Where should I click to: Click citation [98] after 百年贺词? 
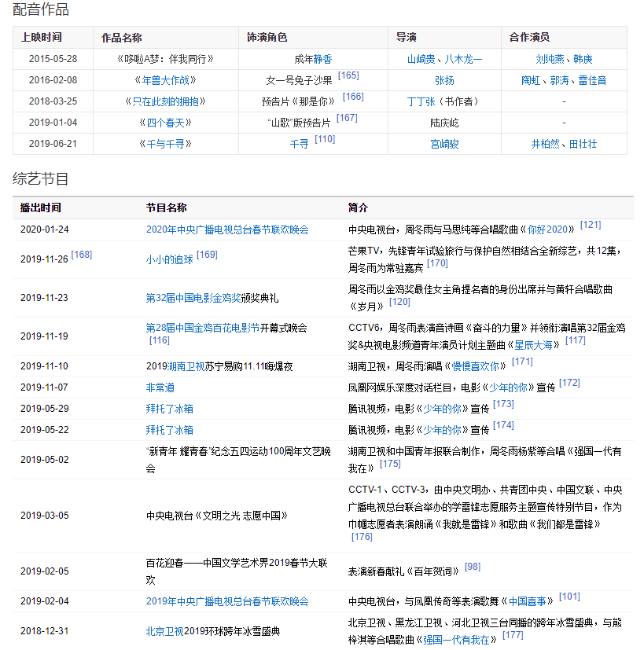click(473, 566)
